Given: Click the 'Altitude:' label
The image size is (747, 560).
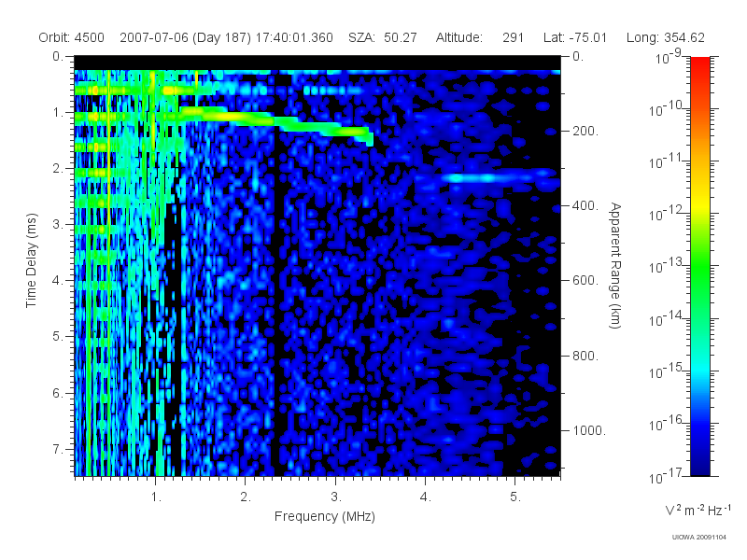Looking at the screenshot, I should click(x=458, y=37).
